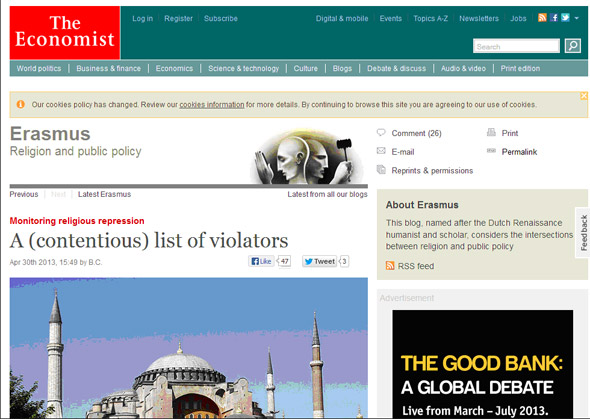Open the Facebook icon in the header
This screenshot has height=419, width=590.
(554, 18)
